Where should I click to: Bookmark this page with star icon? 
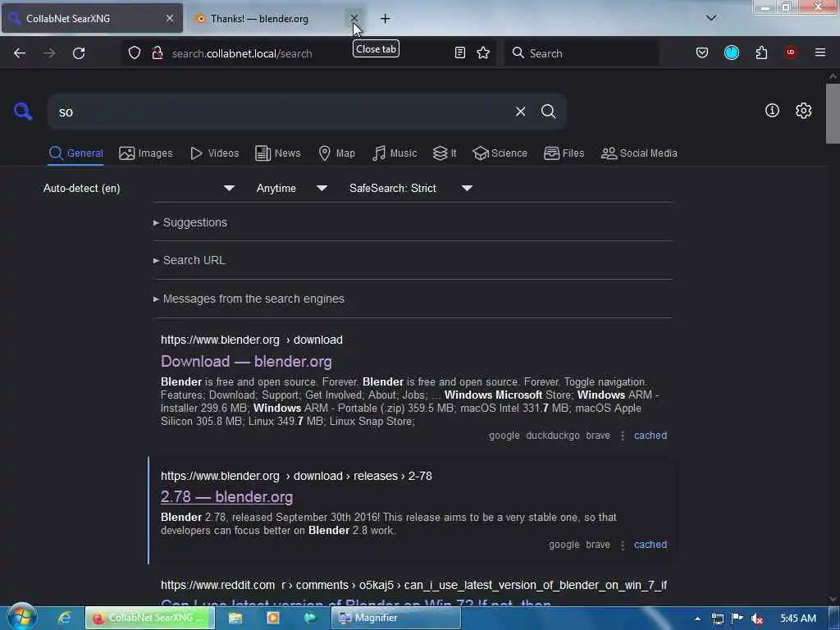483,53
